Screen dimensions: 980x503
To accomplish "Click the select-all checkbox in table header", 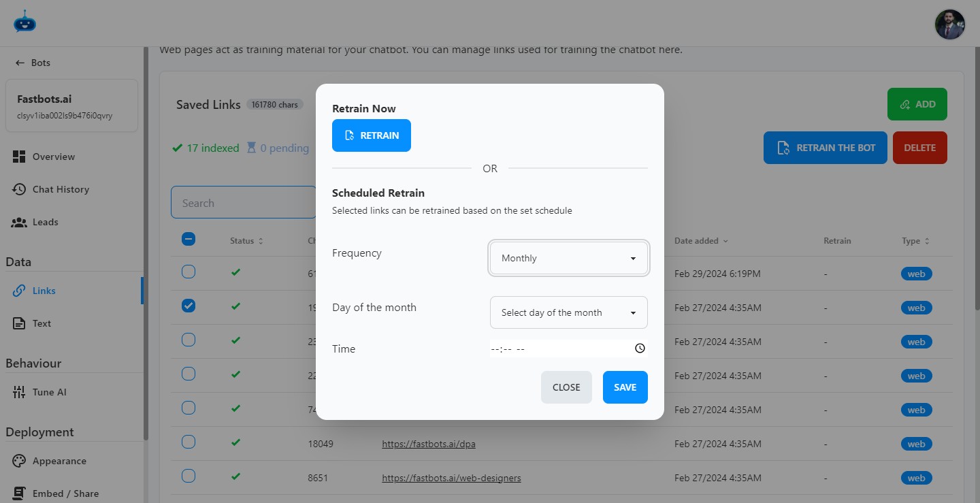I will tap(188, 239).
